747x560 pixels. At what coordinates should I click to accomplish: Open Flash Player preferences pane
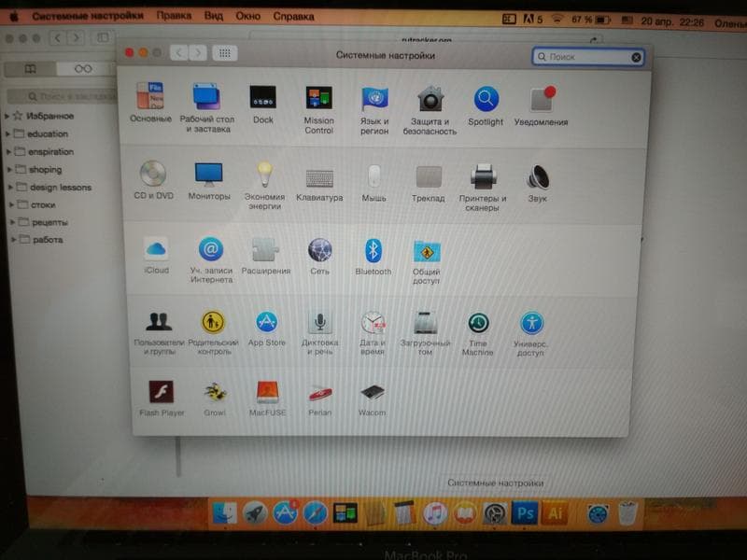(162, 399)
